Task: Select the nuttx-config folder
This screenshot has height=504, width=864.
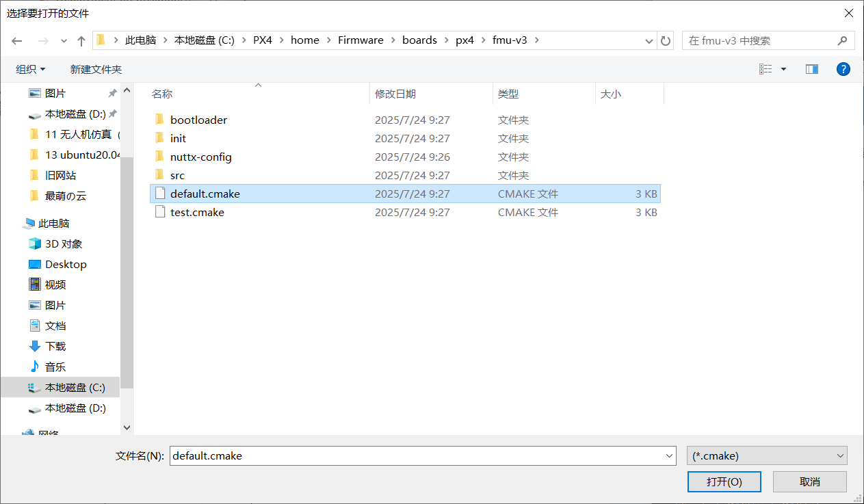Action: pos(200,157)
